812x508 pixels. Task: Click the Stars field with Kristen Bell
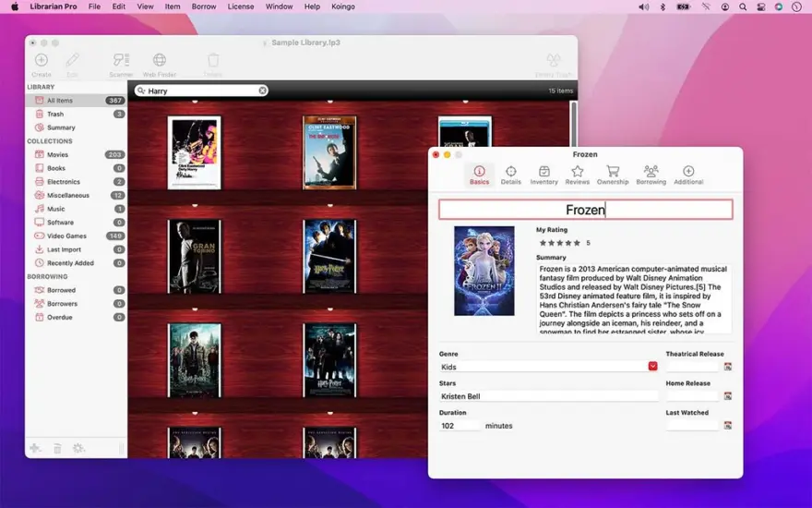pyautogui.click(x=548, y=396)
